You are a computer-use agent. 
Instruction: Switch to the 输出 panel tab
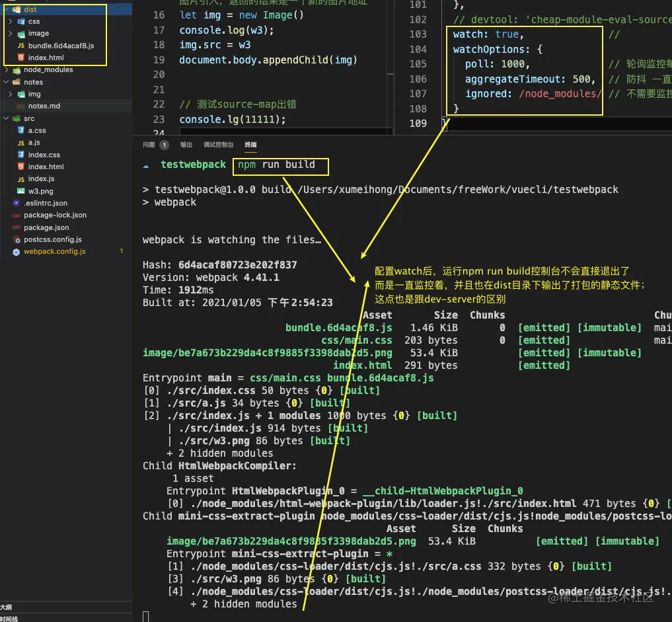point(186,145)
